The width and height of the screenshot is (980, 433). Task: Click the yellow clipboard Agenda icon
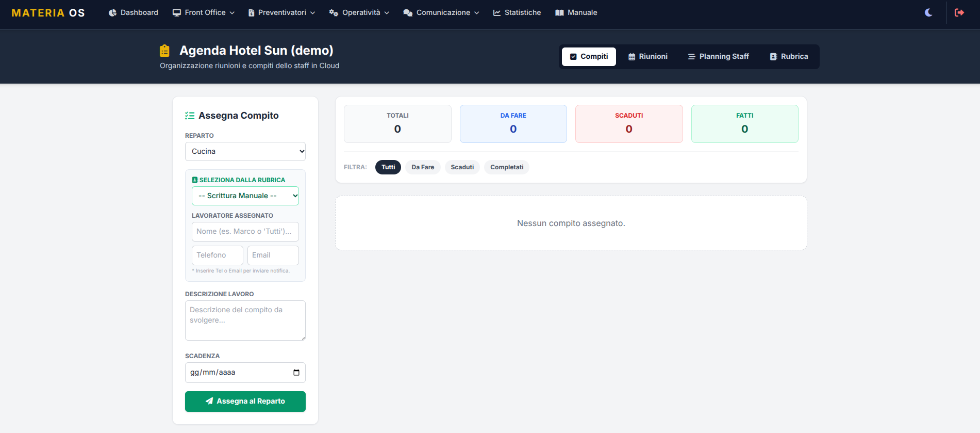(x=164, y=51)
